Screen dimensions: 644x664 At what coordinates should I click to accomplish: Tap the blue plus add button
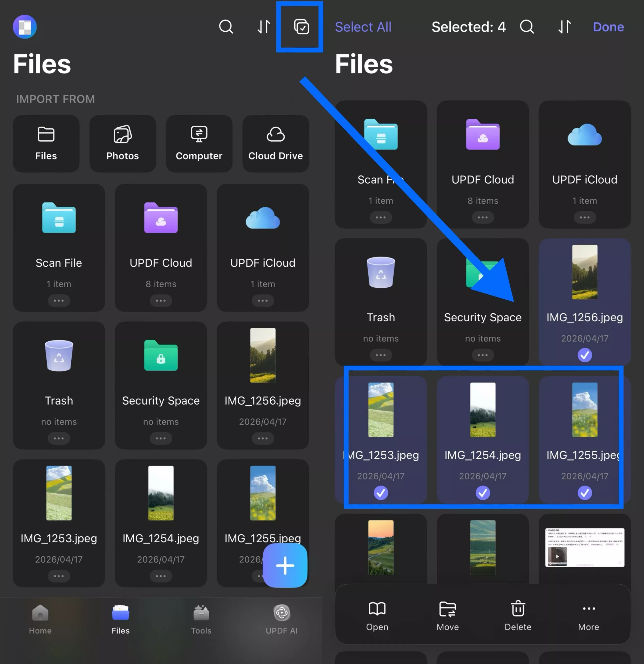point(285,565)
